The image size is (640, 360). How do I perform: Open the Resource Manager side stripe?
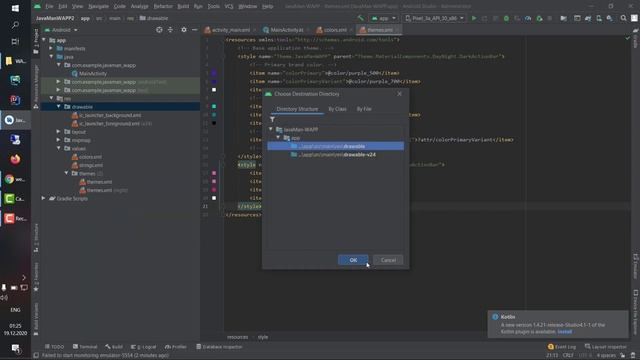[x=36, y=86]
